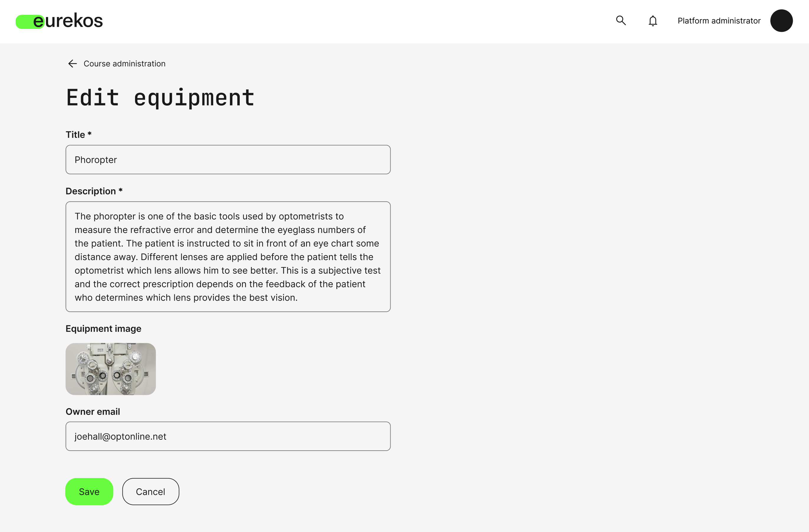Screen dimensions: 809x532
Task: Click the dark profile avatar circle
Action: [x=781, y=21]
